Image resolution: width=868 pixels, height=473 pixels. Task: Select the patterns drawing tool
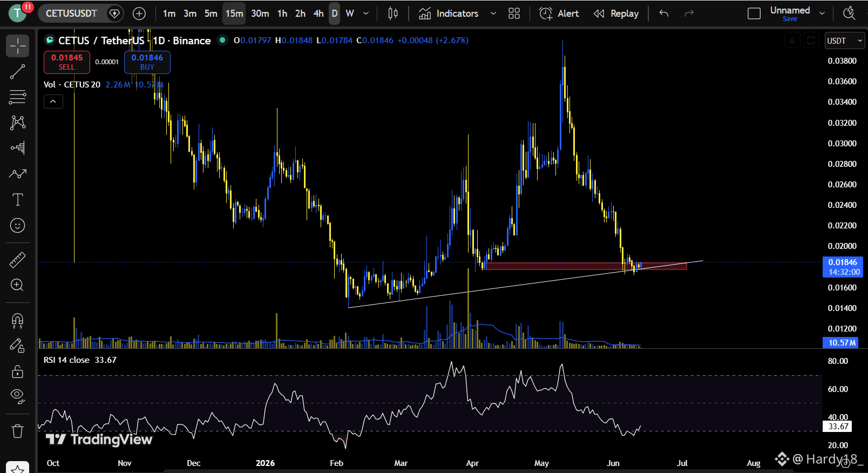(17, 123)
